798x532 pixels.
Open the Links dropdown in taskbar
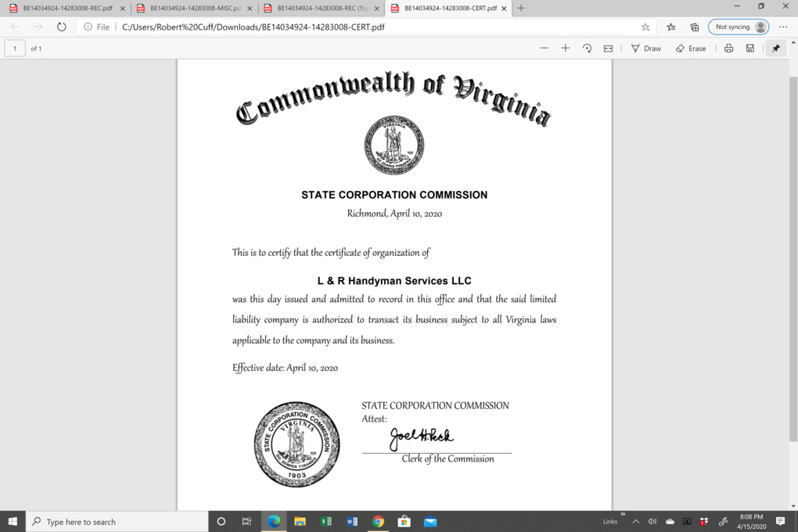(x=610, y=521)
